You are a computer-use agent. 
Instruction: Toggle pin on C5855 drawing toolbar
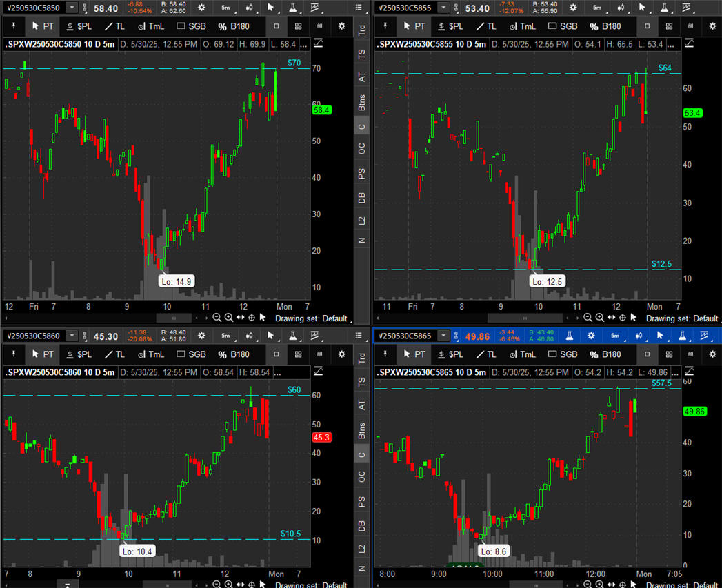385,26
